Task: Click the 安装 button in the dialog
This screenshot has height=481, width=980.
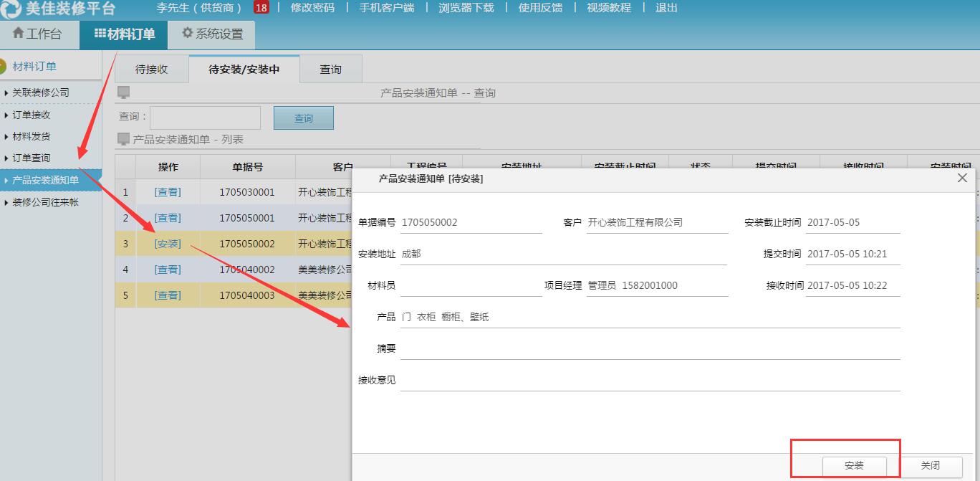Action: (853, 465)
